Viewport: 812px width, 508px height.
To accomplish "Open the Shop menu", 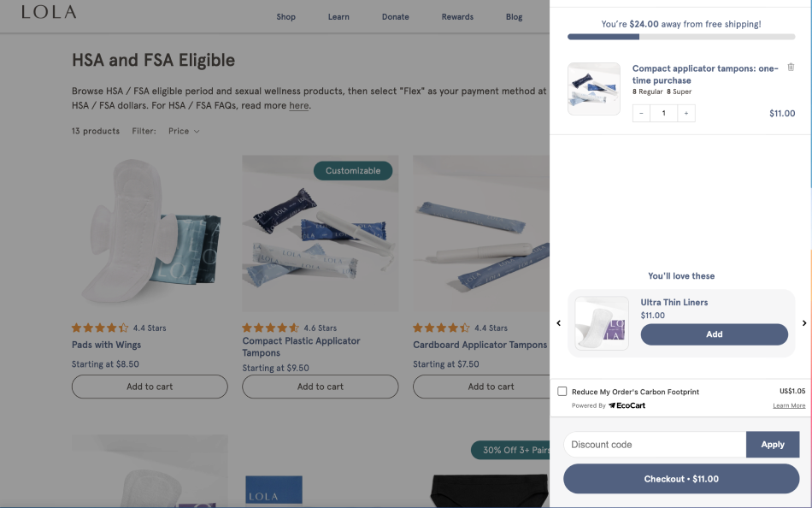I will [285, 17].
